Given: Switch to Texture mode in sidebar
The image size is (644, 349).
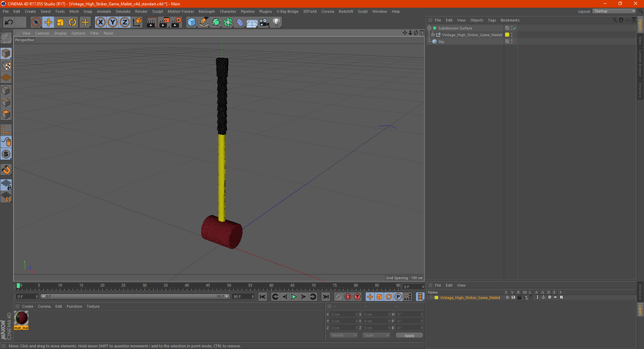Looking at the screenshot, I should 6,66.
